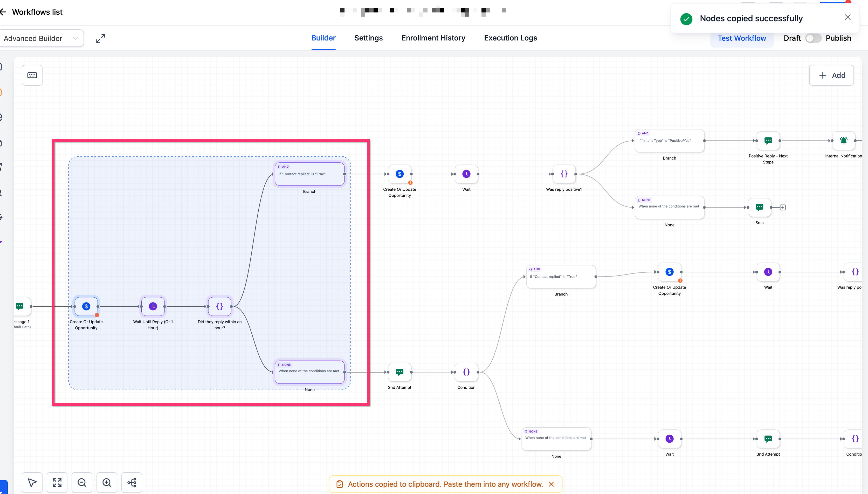Select the Wait Until Reply (Or 1 Hour) node
This screenshot has width=868, height=494.
[x=153, y=306]
